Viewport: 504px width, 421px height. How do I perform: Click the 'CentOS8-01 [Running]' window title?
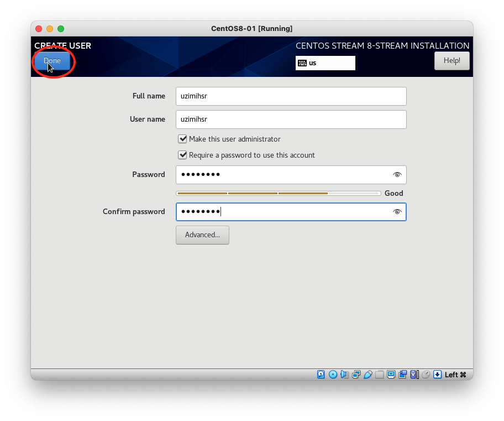click(x=251, y=29)
